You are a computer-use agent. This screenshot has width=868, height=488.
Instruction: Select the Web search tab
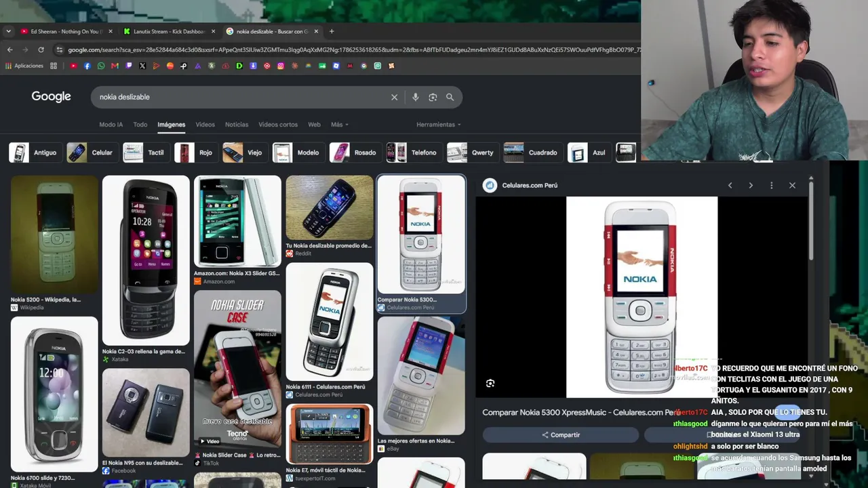pos(314,125)
